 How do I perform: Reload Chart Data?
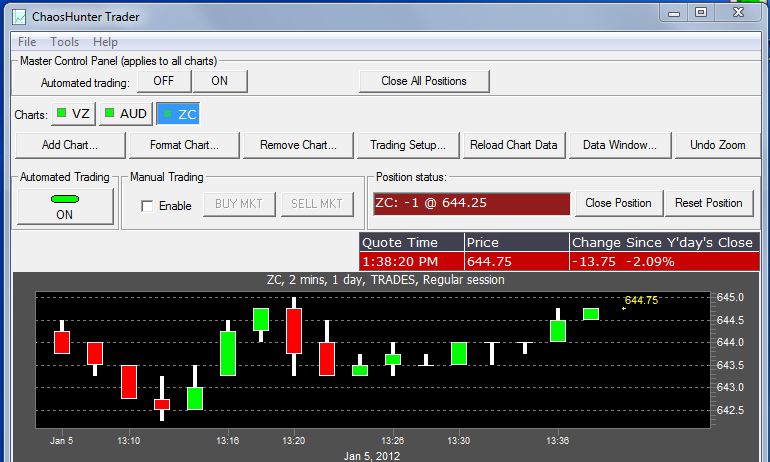514,145
